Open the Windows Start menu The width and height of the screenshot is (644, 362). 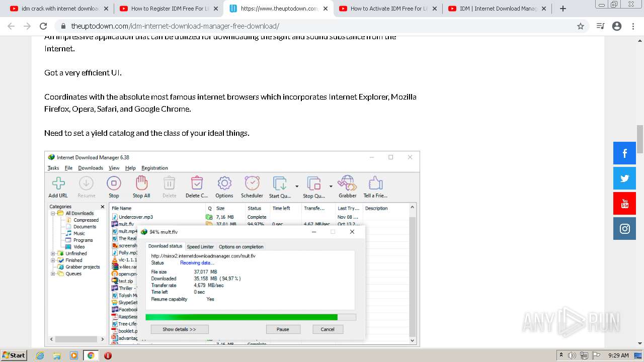tap(14, 355)
